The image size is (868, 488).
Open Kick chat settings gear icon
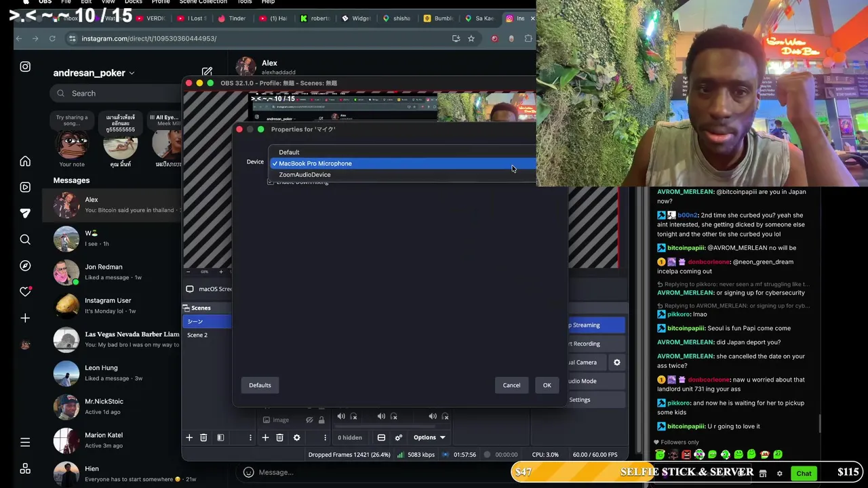click(779, 474)
